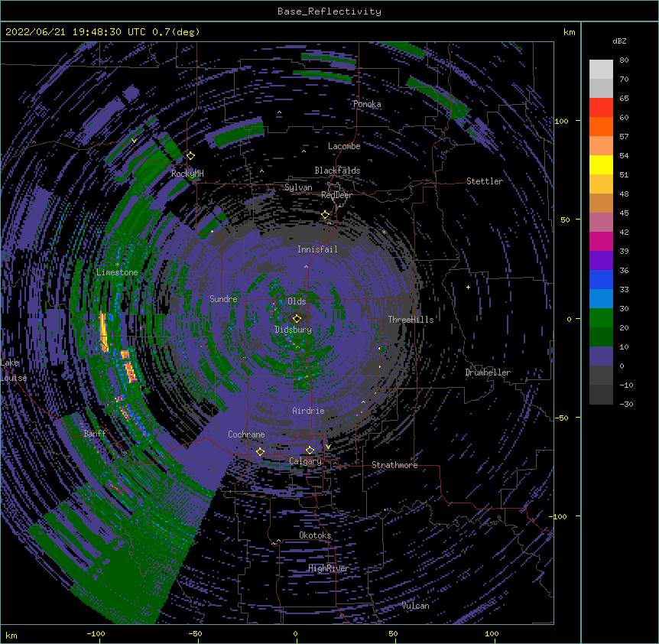
Task: Click the Limestone label
Action: click(117, 272)
